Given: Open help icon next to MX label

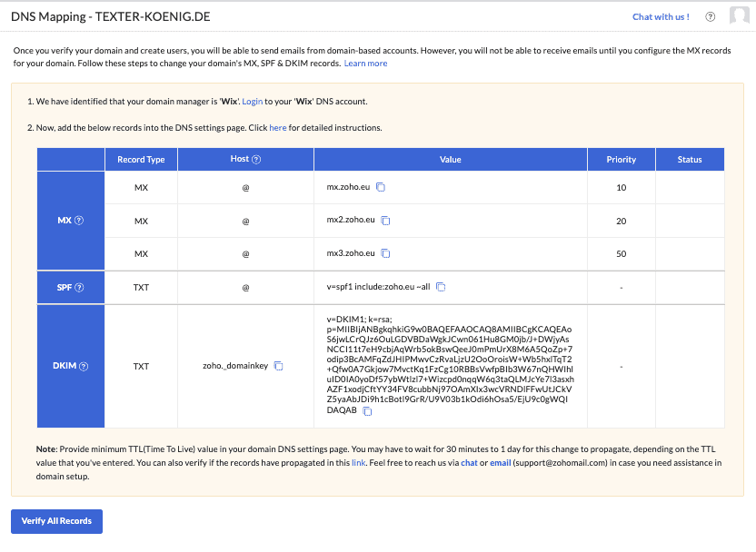Looking at the screenshot, I should (x=79, y=220).
